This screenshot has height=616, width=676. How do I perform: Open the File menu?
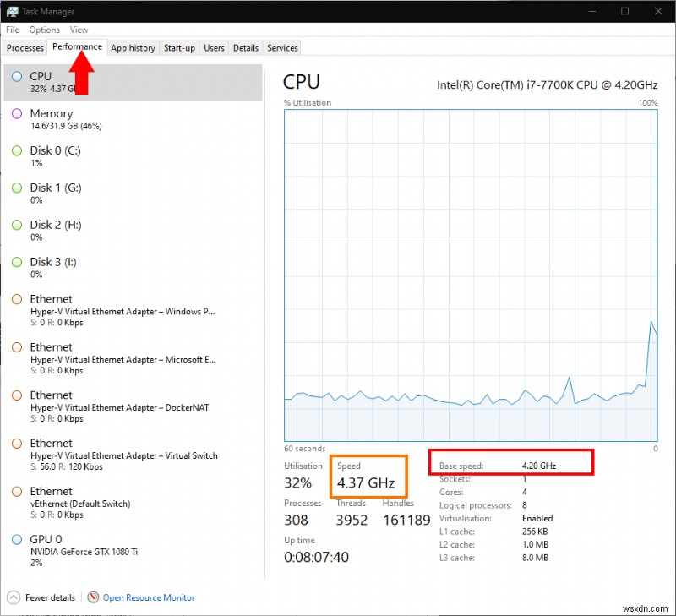tap(13, 30)
